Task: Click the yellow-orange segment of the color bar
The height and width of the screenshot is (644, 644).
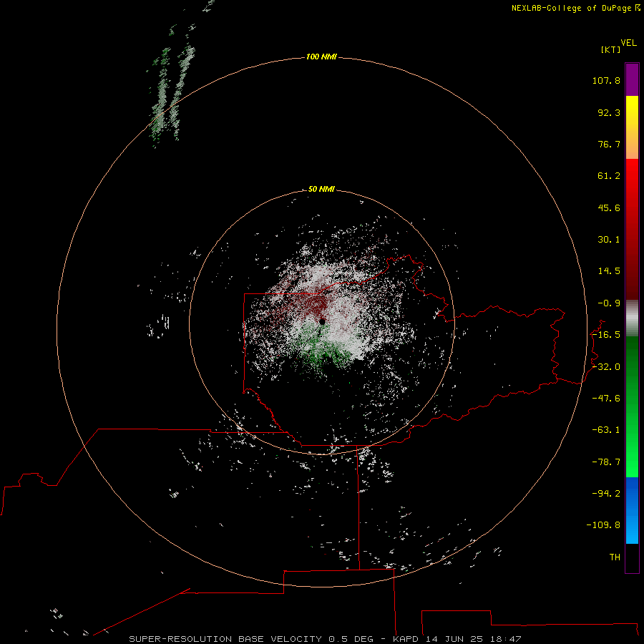Action: [x=632, y=127]
